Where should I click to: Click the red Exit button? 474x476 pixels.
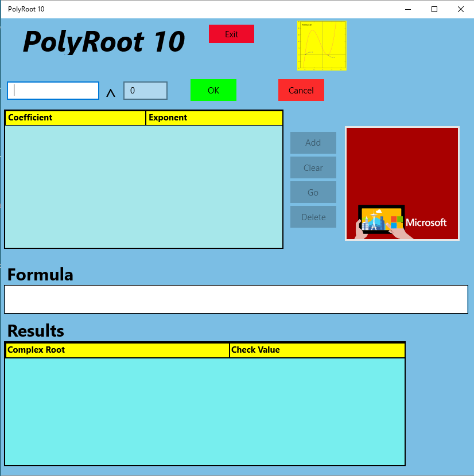coord(231,34)
